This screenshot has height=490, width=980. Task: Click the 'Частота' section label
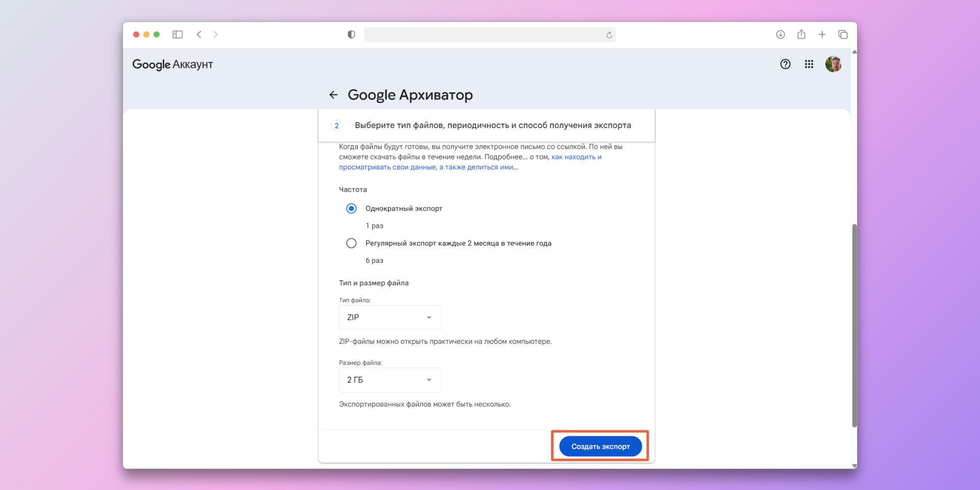coord(353,189)
